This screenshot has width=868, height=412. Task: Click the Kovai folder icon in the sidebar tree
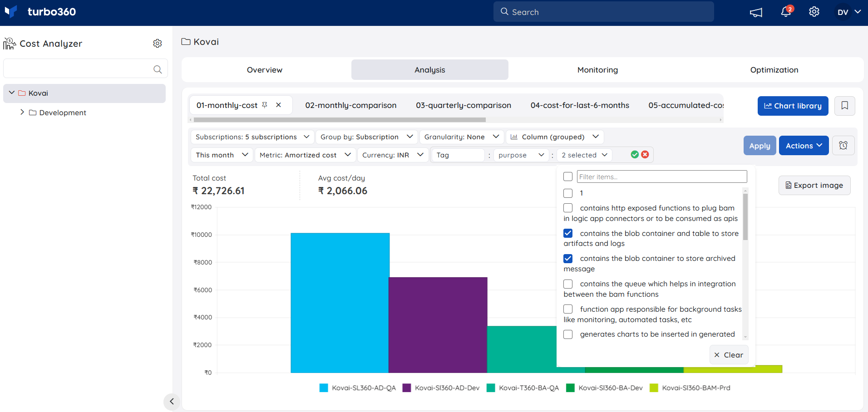coord(22,93)
